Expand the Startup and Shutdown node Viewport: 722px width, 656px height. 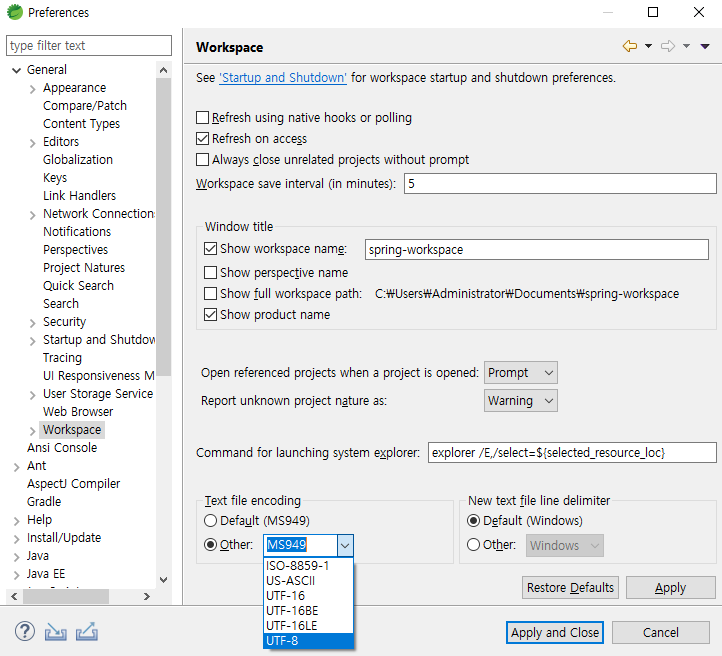click(x=32, y=341)
